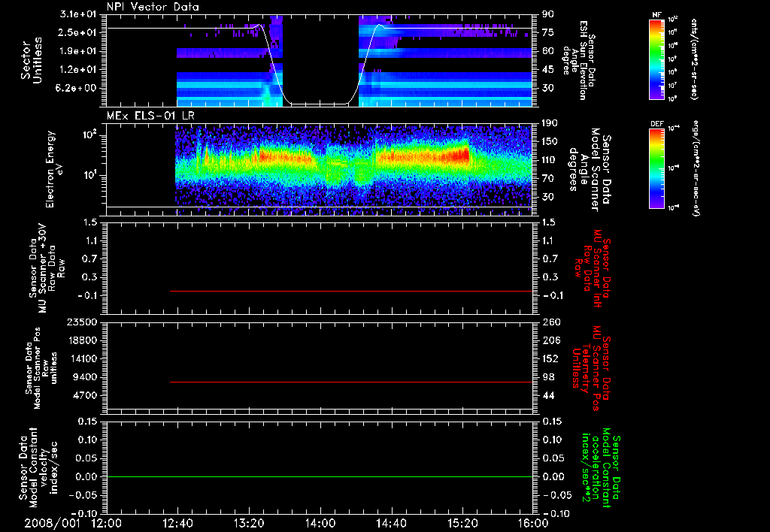The width and height of the screenshot is (770, 532).
Task: Click the 12:00 time tick label
Action: point(107,523)
